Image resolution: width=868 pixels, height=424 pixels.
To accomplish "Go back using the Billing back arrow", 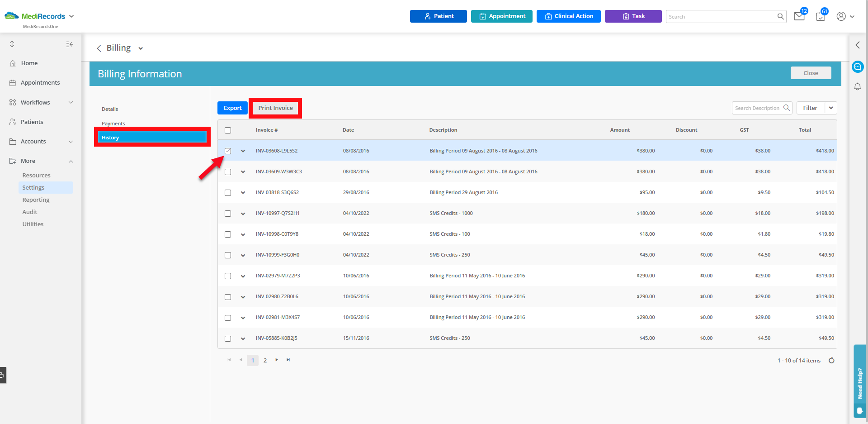I will 99,48.
